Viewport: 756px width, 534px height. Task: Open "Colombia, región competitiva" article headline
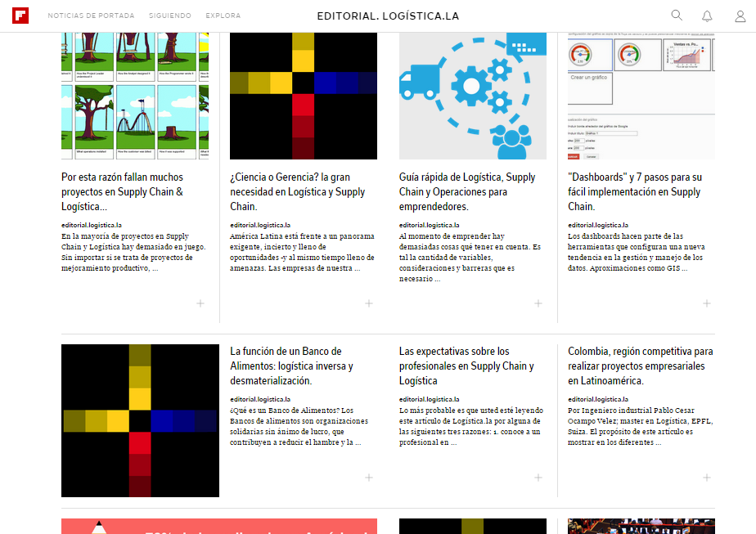click(x=641, y=366)
